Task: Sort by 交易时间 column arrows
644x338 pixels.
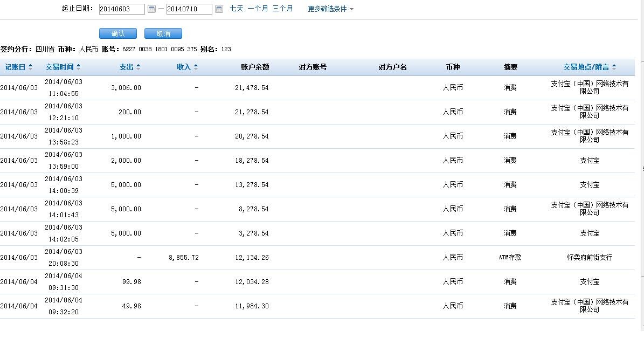Action: 79,67
